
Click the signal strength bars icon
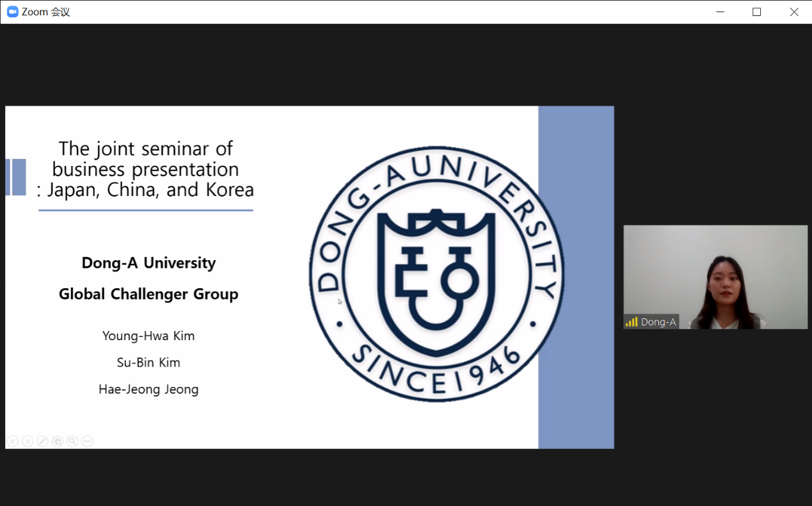(632, 322)
